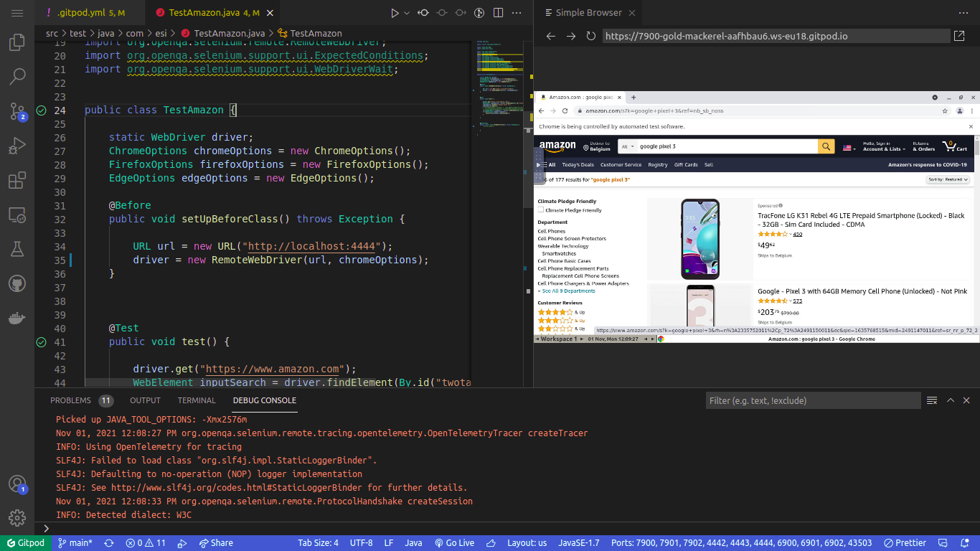
Task: Open Changes compare icon in editor toolbar
Action: click(x=423, y=13)
